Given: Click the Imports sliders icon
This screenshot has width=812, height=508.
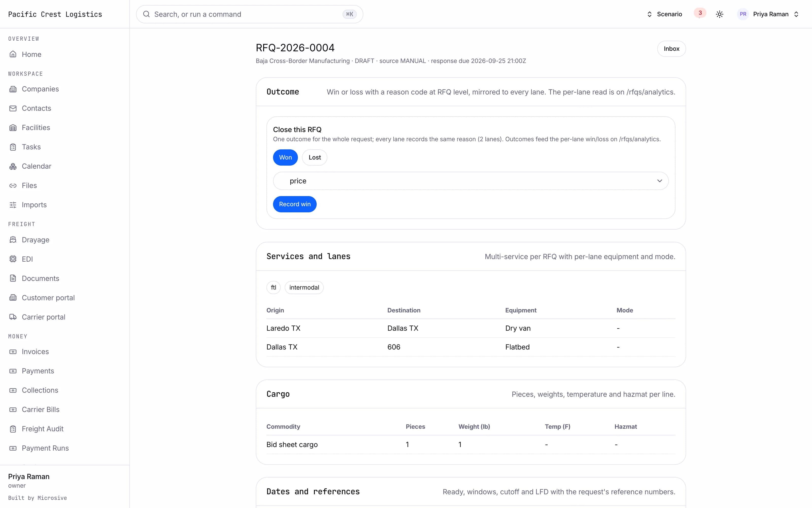Looking at the screenshot, I should (x=13, y=205).
